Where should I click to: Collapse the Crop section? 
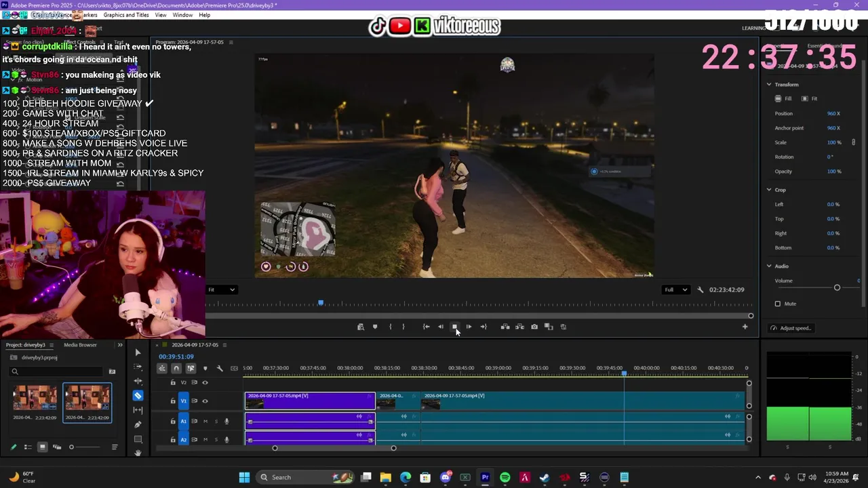pyautogui.click(x=769, y=190)
